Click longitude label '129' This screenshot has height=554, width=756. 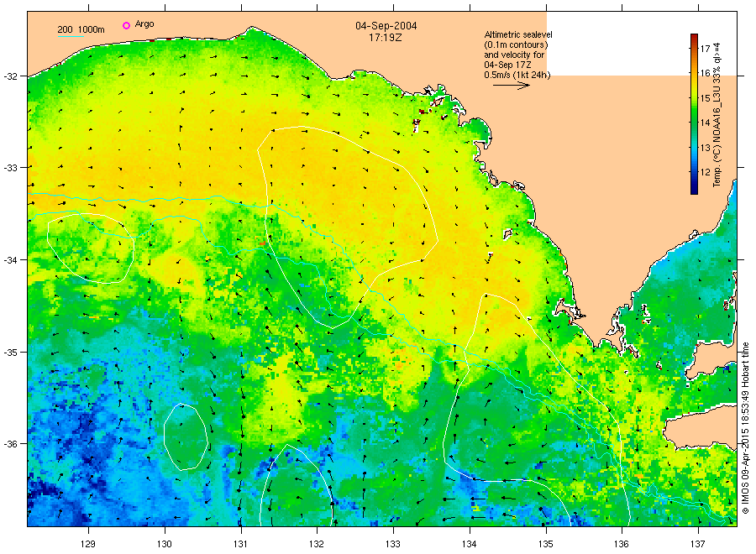(x=88, y=545)
